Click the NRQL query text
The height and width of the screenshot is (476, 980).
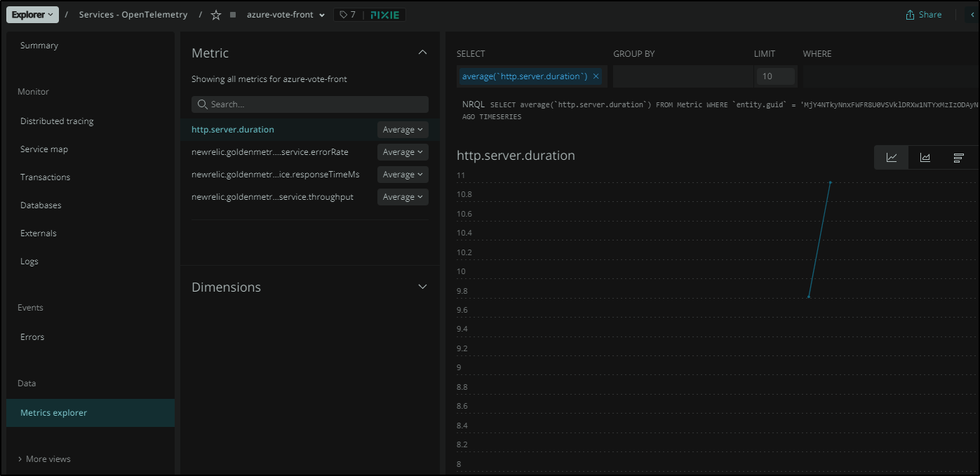point(720,110)
